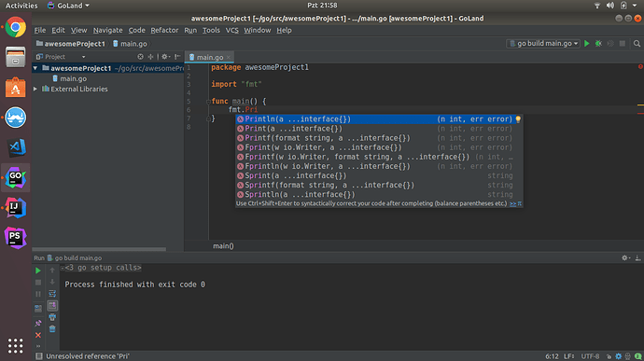Click the down arrow in Run panel

pos(52,282)
